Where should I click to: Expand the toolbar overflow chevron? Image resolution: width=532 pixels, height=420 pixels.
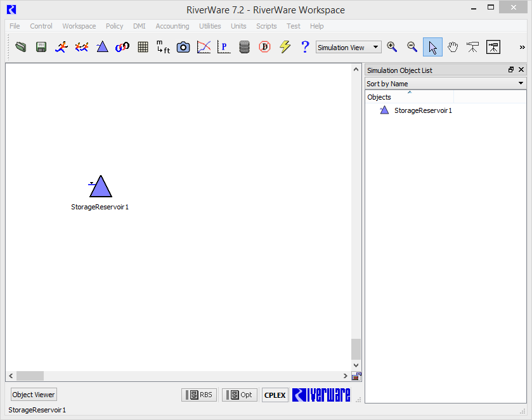click(x=522, y=47)
